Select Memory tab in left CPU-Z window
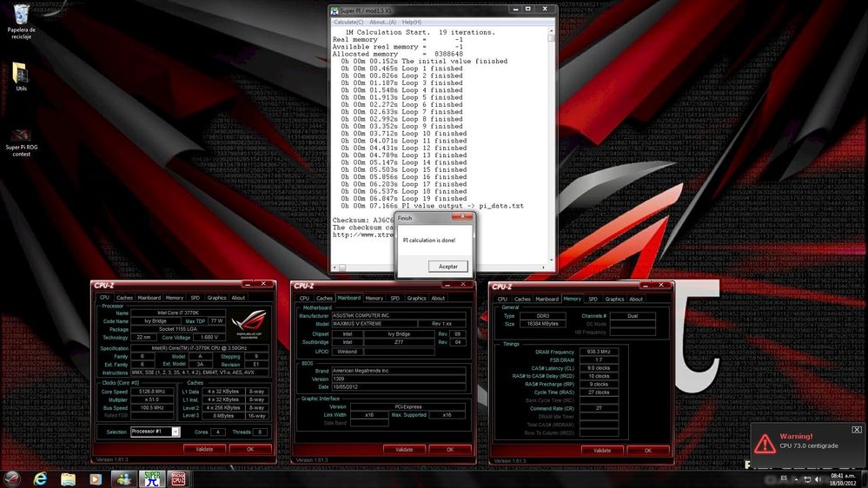868x488 pixels. [175, 298]
